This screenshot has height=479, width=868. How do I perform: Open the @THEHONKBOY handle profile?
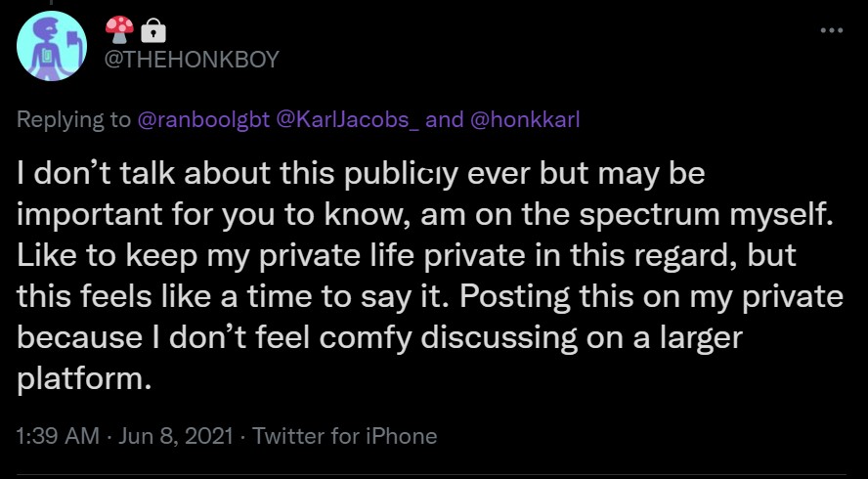click(191, 60)
